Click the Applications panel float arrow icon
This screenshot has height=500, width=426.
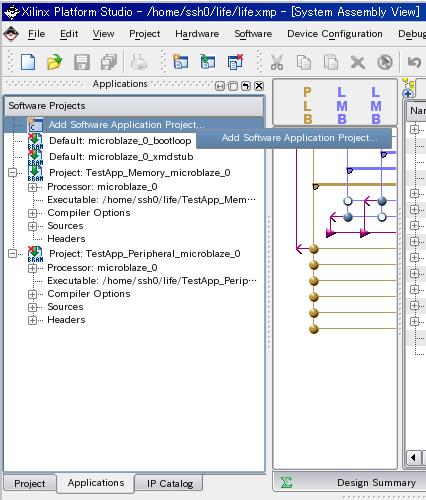pos(246,86)
